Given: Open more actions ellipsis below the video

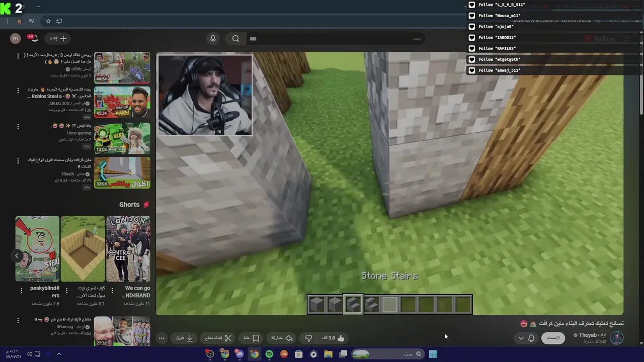Looking at the screenshot, I should coord(162,338).
